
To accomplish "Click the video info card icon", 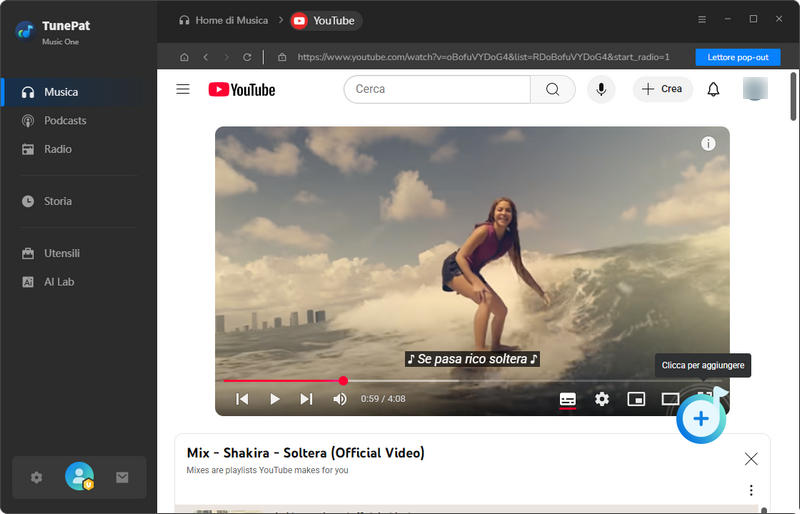I will point(708,144).
